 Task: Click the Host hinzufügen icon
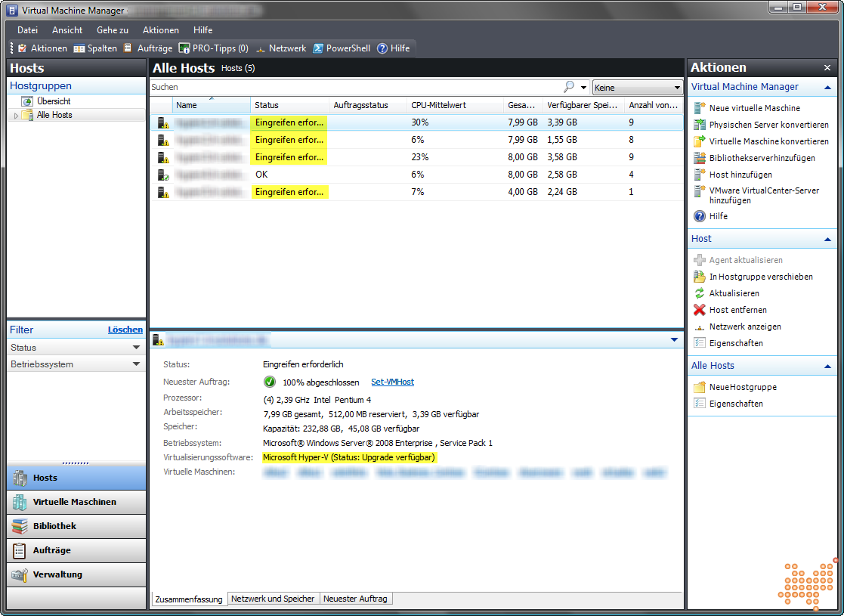pos(699,175)
